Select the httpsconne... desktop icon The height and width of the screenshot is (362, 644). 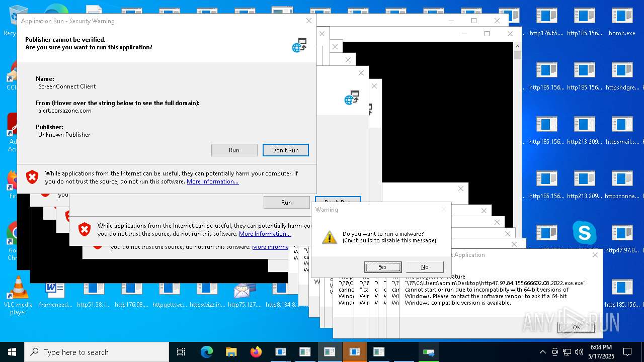pos(622,185)
